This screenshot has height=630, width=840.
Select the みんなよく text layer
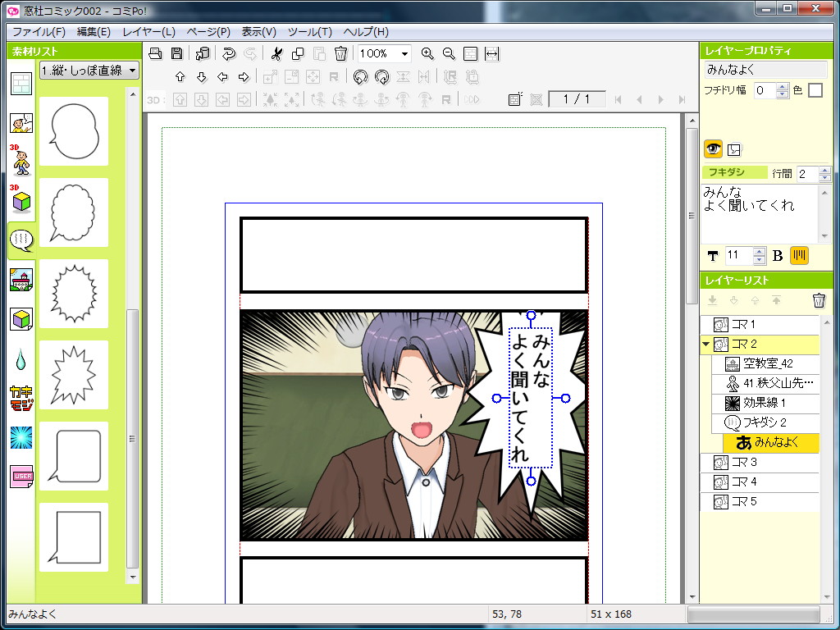pyautogui.click(x=771, y=443)
